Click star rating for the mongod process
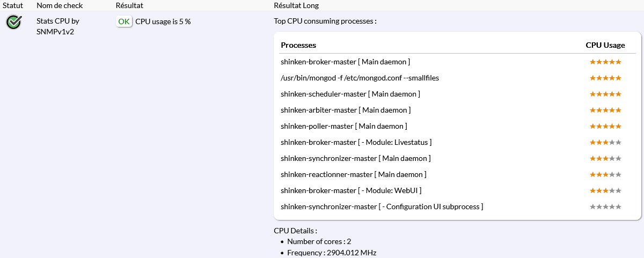 point(605,78)
